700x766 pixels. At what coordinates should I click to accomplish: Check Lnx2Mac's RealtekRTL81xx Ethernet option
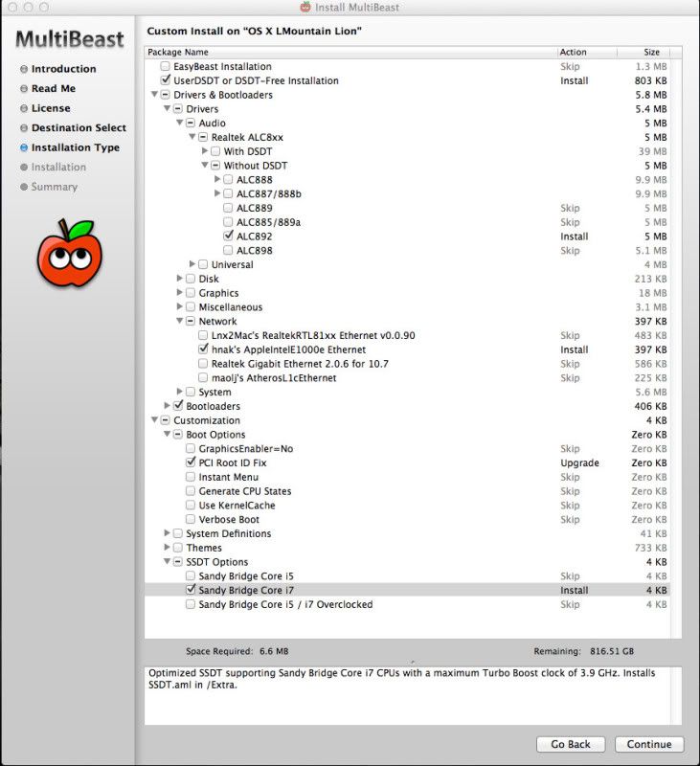click(x=203, y=335)
